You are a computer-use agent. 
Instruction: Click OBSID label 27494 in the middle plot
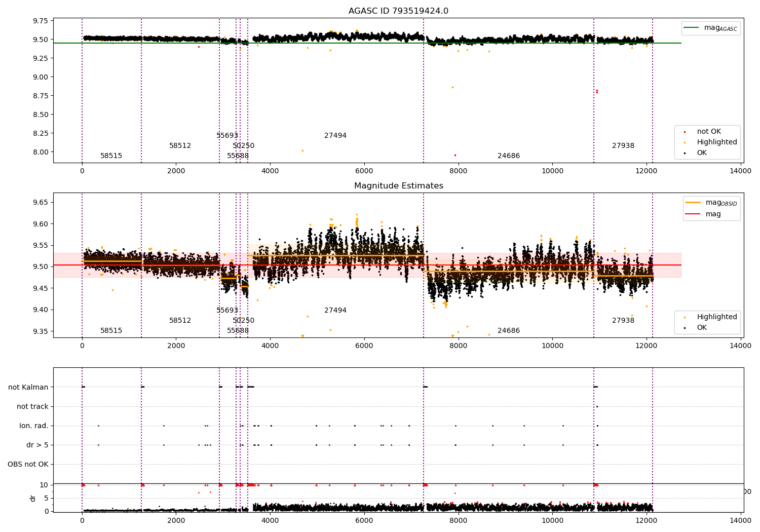pos(335,311)
